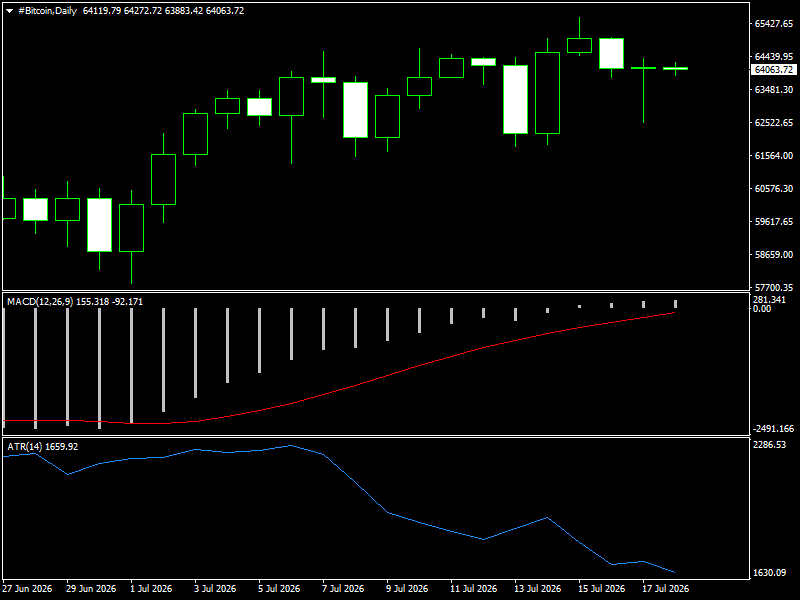
Task: Click the 59617.65 price scale label
Action: click(x=773, y=221)
